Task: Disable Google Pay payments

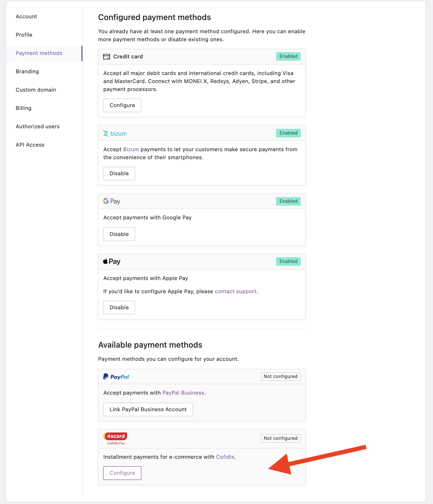Action: (119, 234)
